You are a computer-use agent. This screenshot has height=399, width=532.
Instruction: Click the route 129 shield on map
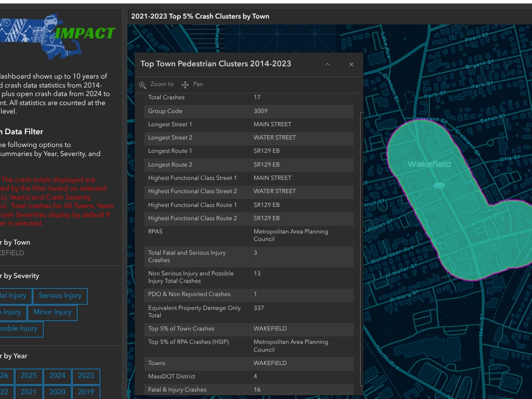(439, 186)
